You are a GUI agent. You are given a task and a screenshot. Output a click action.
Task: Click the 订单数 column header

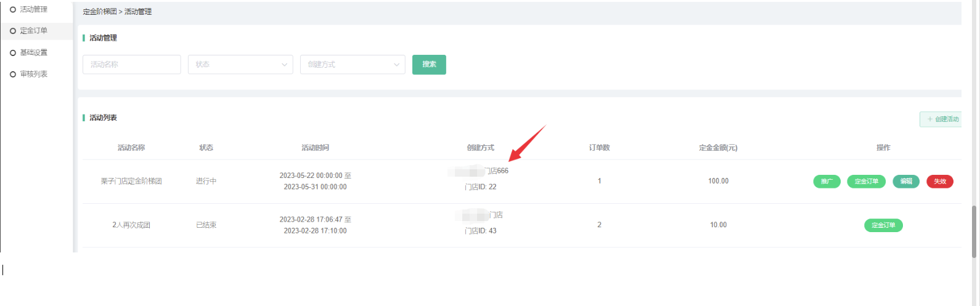[x=599, y=148]
